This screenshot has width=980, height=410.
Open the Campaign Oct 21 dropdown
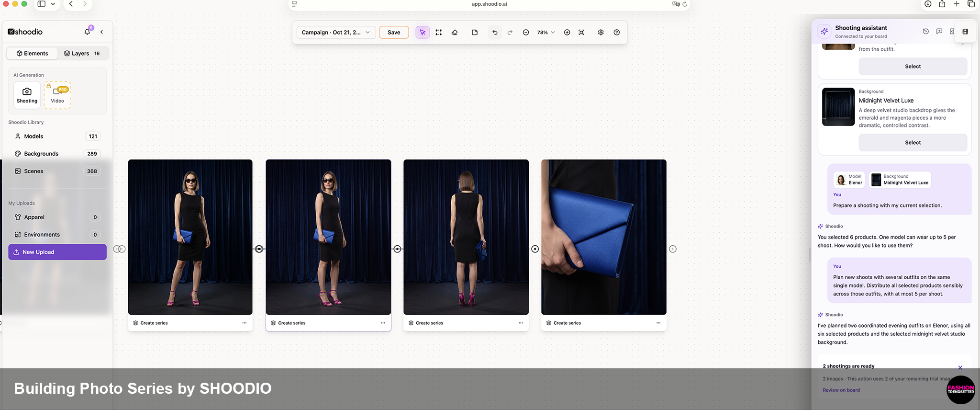[336, 33]
